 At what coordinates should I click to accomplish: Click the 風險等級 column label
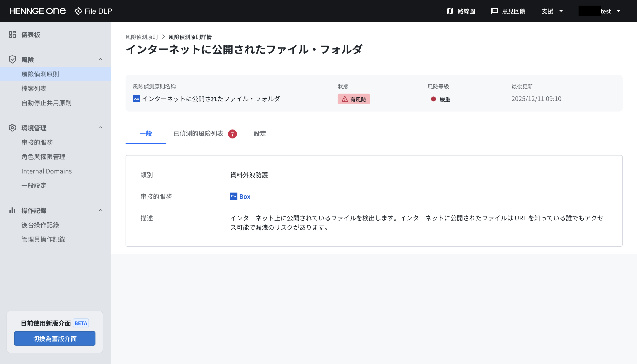pos(438,86)
